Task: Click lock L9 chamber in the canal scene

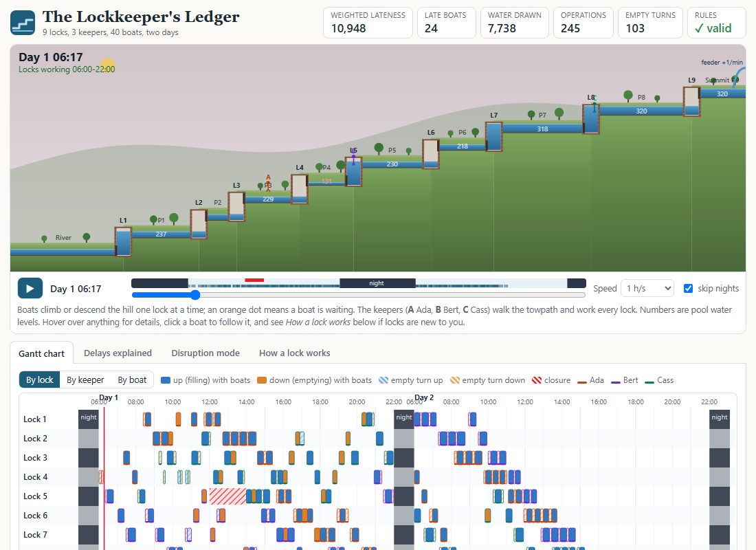Action: 692,101
